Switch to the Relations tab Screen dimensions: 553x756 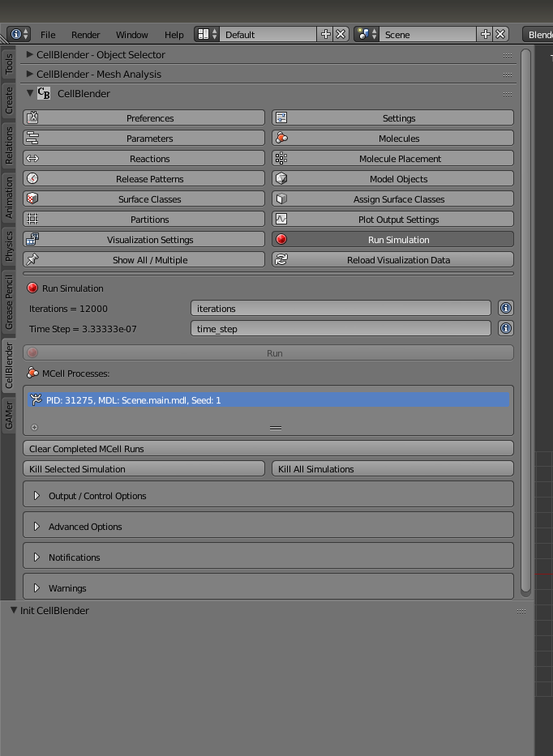tap(8, 146)
